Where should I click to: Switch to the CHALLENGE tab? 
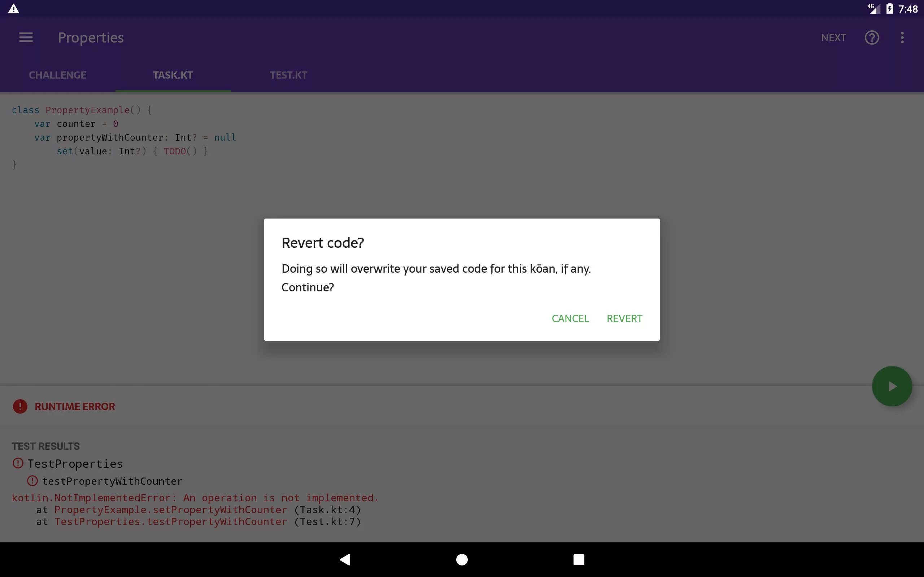tap(58, 75)
